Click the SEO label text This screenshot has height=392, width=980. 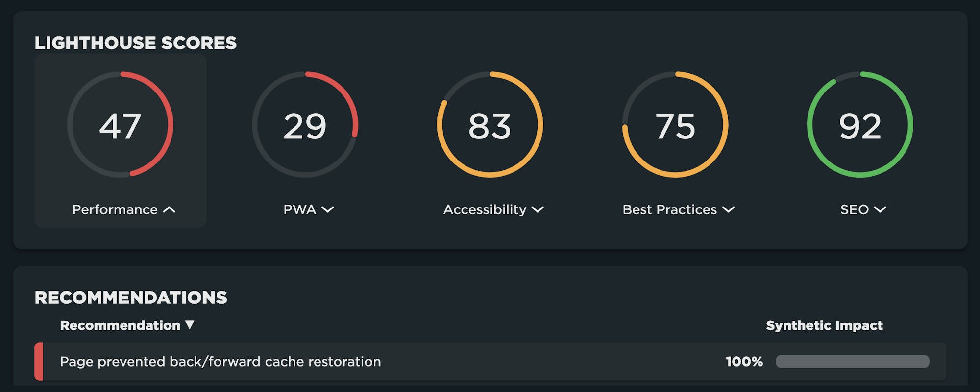tap(854, 210)
